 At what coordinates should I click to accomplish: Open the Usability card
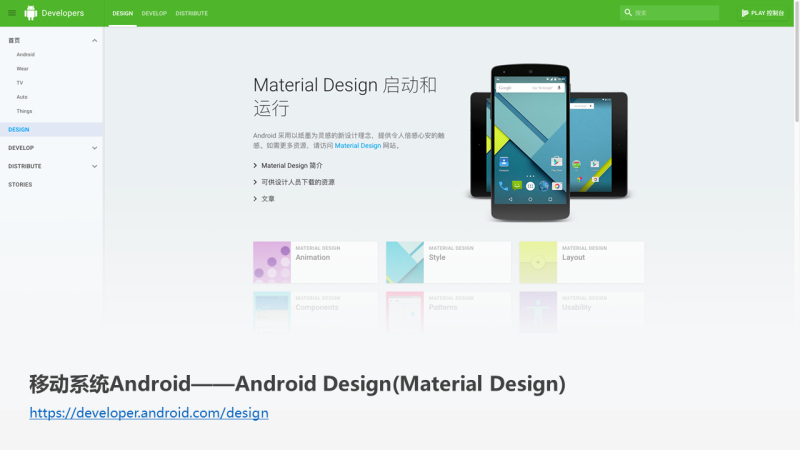point(582,312)
